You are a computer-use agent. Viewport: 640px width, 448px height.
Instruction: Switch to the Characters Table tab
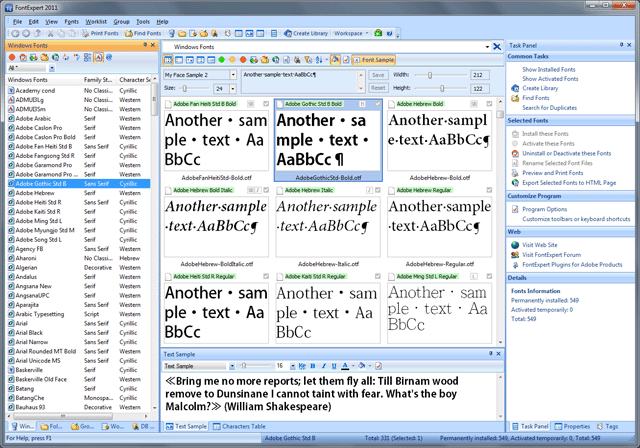coord(239,426)
